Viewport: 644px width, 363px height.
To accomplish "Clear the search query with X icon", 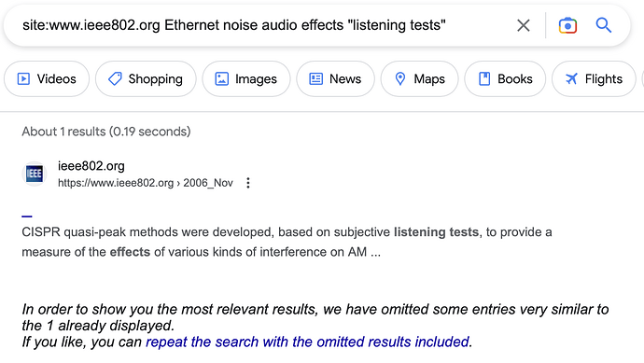I will click(524, 25).
